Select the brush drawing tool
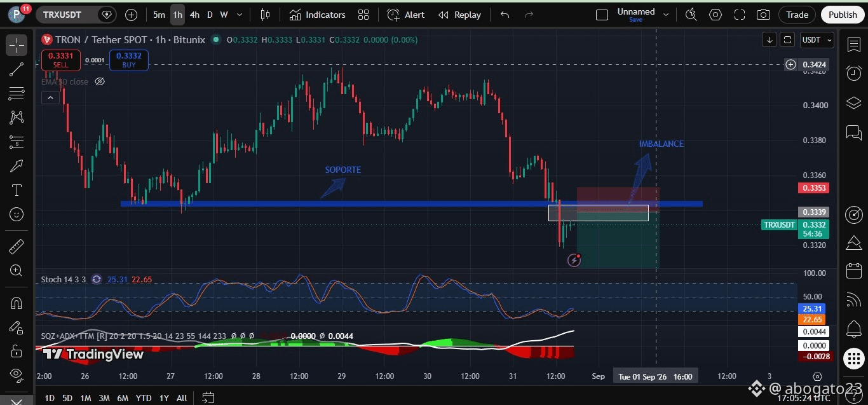 17,166
